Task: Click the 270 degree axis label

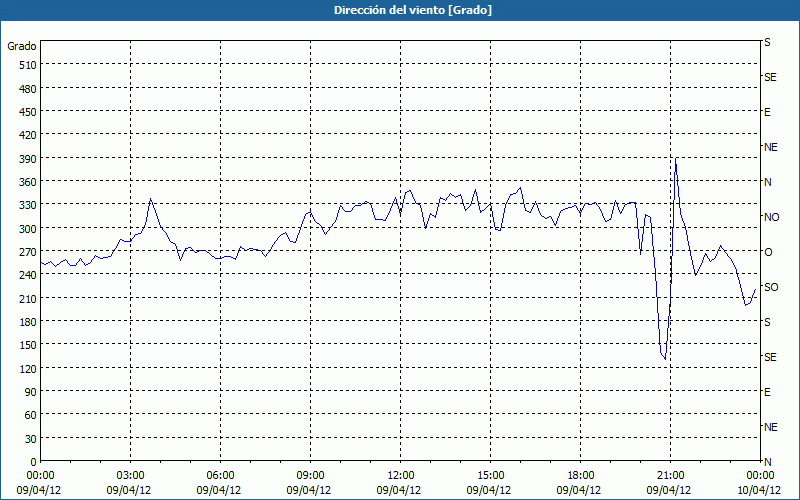Action: click(x=29, y=252)
